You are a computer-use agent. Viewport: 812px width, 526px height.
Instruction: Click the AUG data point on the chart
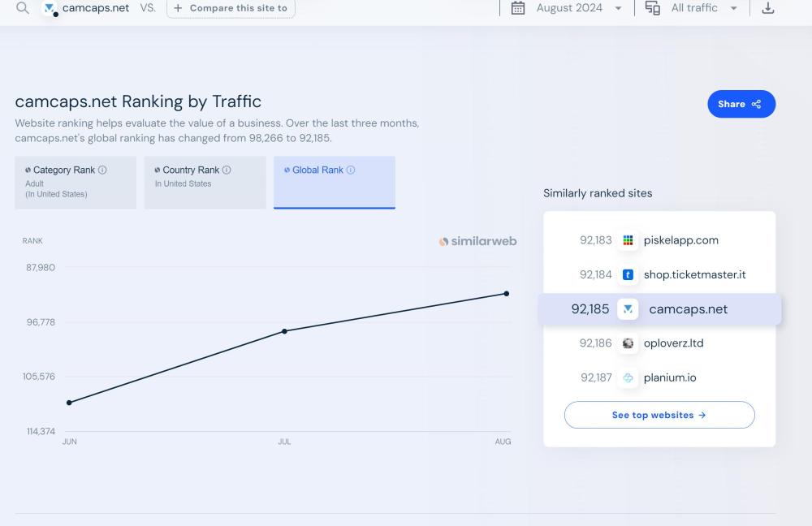[x=507, y=293]
